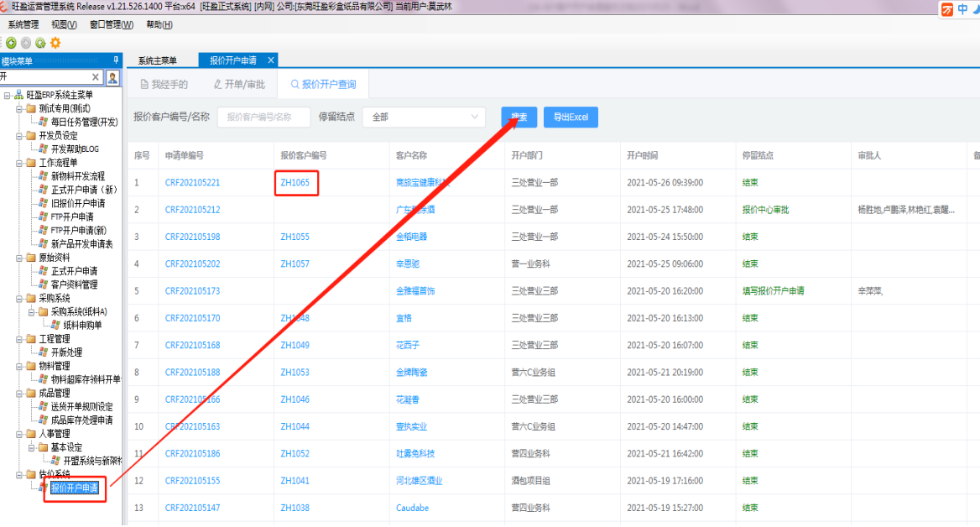Clear the module search box with X

95,77
